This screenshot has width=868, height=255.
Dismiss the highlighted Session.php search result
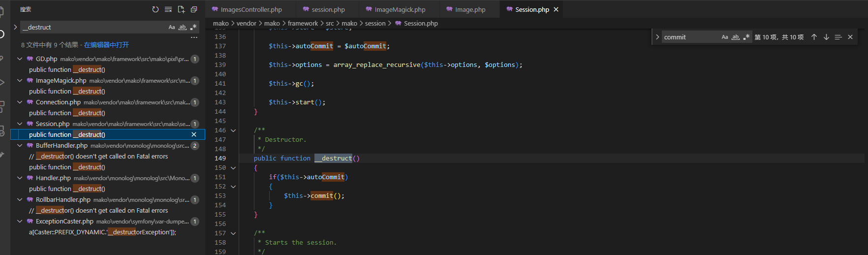pyautogui.click(x=194, y=134)
